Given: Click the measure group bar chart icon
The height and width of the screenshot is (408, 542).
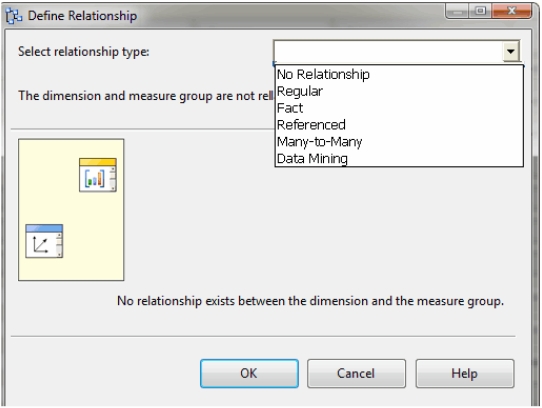Looking at the screenshot, I should pos(98,175).
